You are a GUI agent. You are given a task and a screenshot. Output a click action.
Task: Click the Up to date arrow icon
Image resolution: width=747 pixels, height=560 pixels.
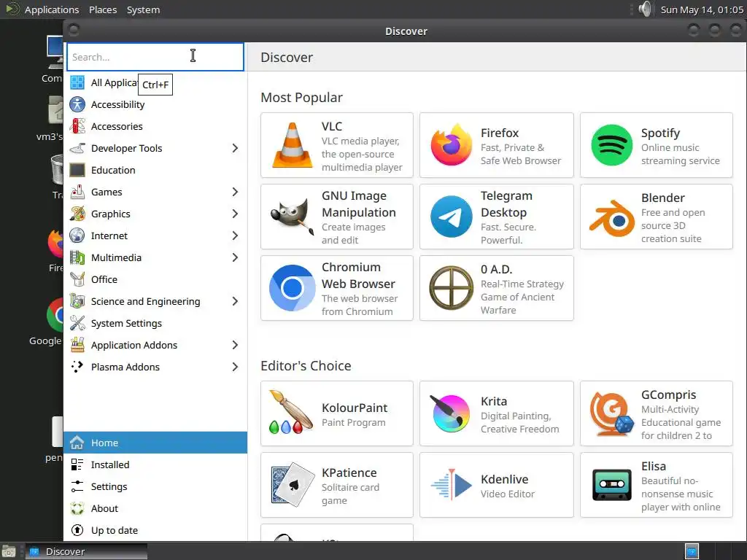point(77,531)
